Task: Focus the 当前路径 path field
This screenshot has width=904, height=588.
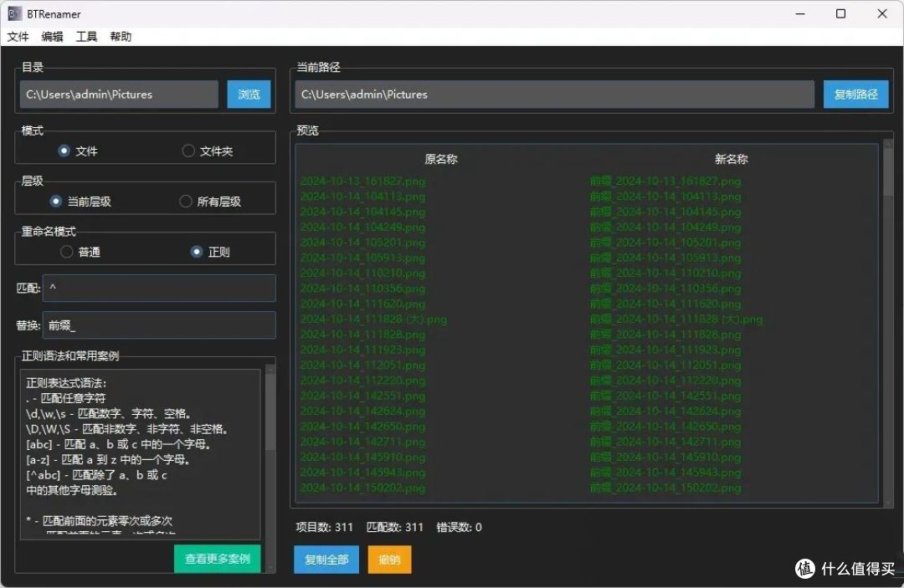Action: (555, 95)
